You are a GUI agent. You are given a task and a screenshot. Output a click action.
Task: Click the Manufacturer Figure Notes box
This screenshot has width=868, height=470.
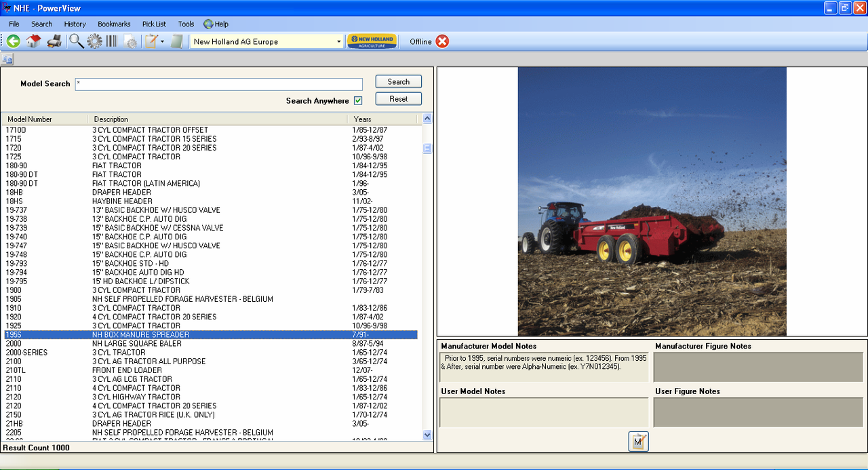[x=758, y=367]
